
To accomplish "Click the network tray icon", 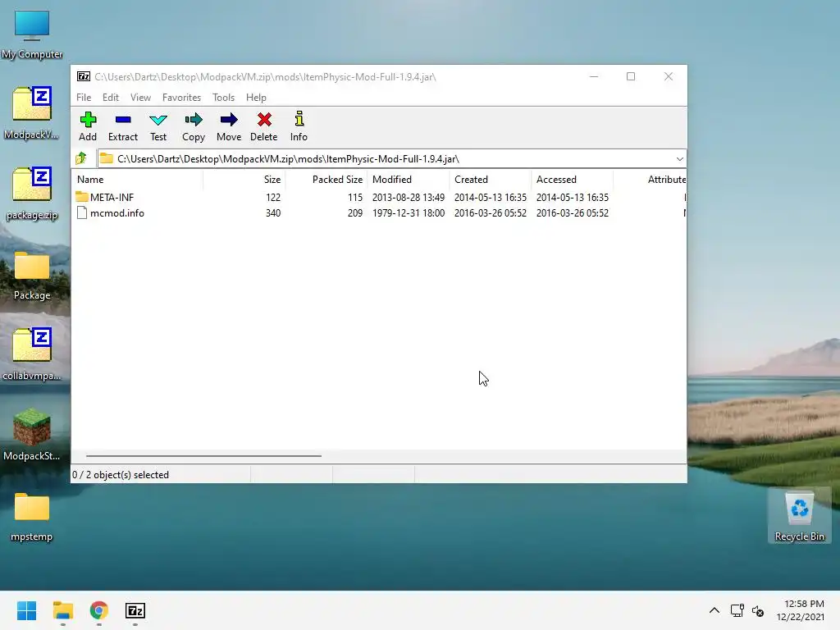I will tap(737, 610).
